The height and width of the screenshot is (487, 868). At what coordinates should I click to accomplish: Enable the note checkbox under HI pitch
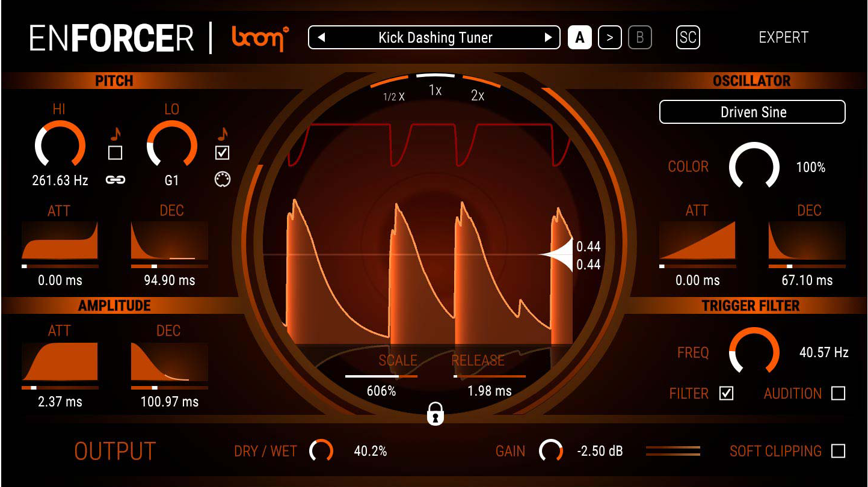[x=115, y=153]
